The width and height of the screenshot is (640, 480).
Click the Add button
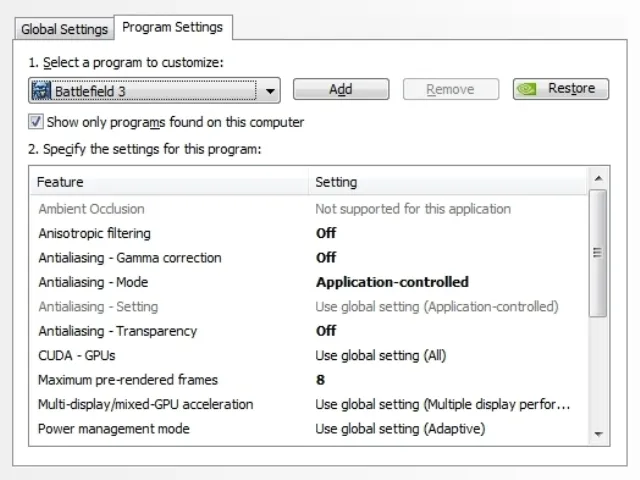[341, 89]
